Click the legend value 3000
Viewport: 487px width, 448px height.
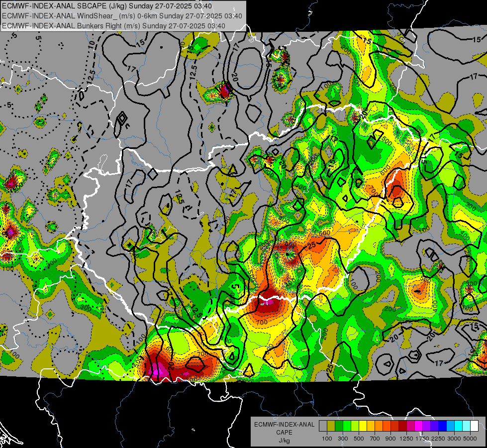point(454,439)
